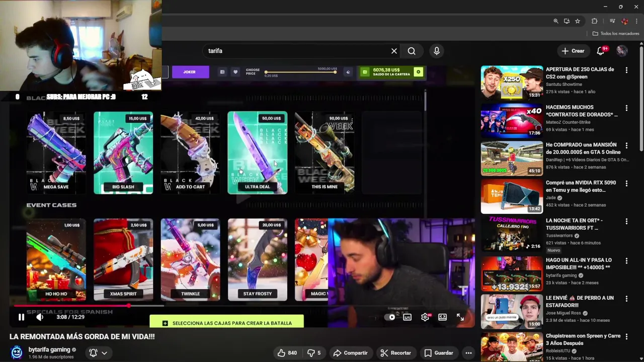Run search with the magnifying glass button

412,51
